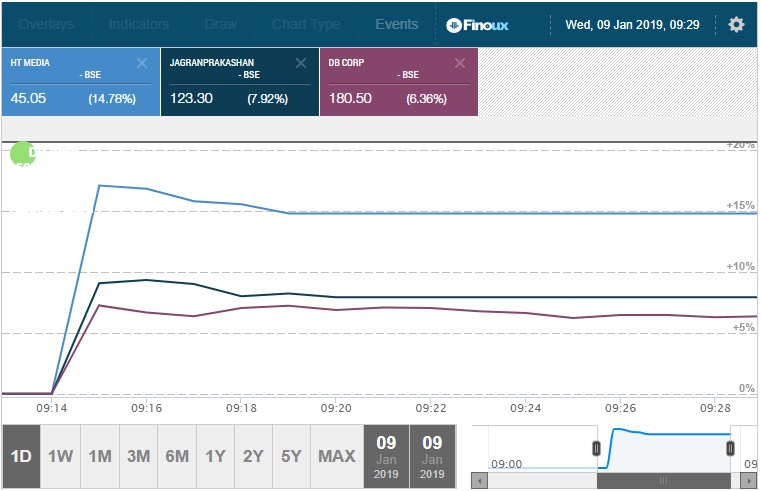Click the navigator scrollbar thumb
The image size is (761, 491).
(x=663, y=481)
